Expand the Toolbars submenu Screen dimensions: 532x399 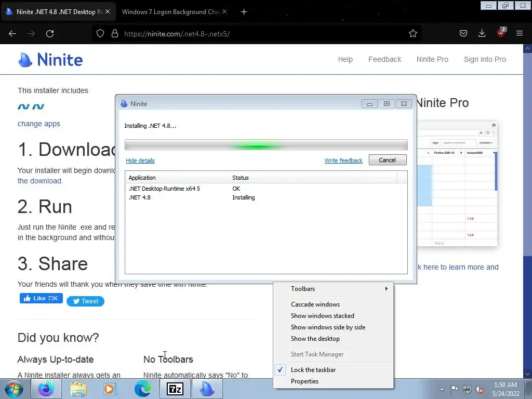pyautogui.click(x=333, y=289)
